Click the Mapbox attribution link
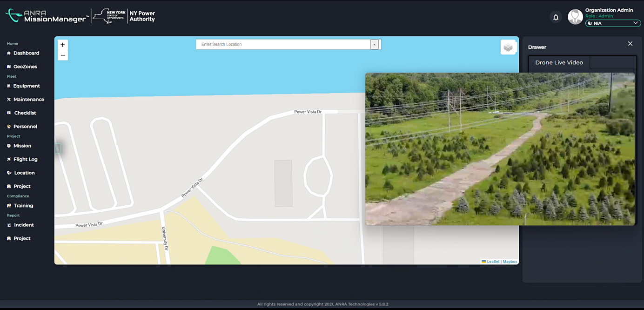The width and height of the screenshot is (644, 310). 510,261
